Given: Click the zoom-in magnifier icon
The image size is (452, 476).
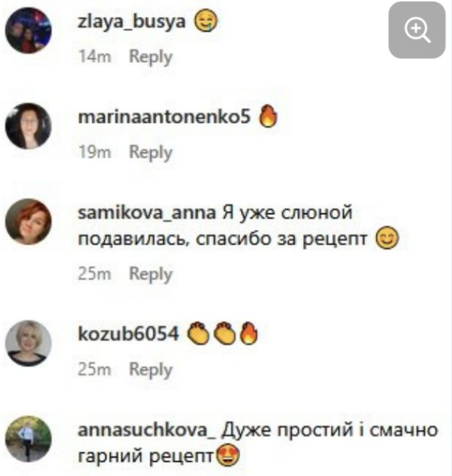Looking at the screenshot, I should point(417,30).
